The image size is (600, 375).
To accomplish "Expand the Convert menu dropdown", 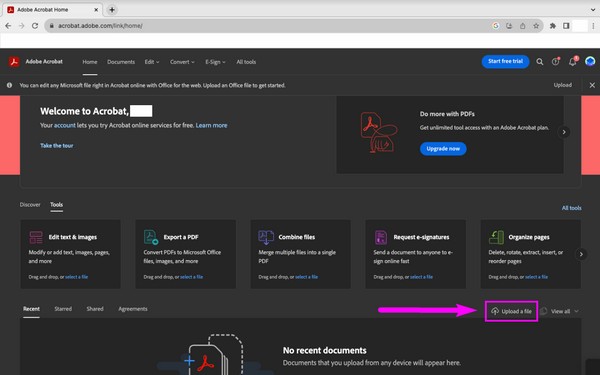I will [x=182, y=62].
